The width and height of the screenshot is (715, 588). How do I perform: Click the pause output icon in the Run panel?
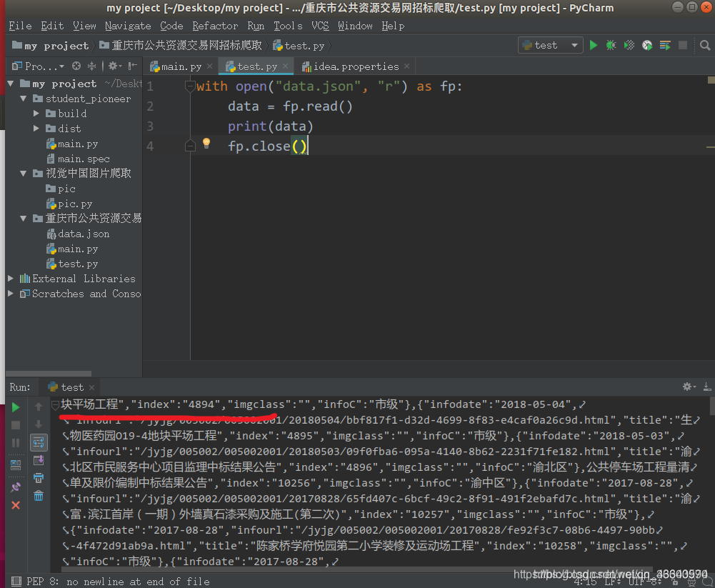click(16, 443)
